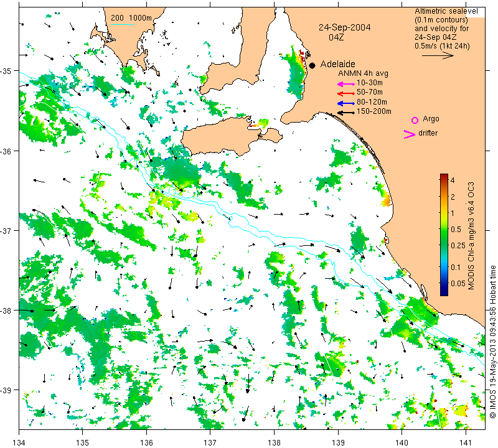
Task: Click Kangaroo Island on the map
Action: click(x=222, y=136)
